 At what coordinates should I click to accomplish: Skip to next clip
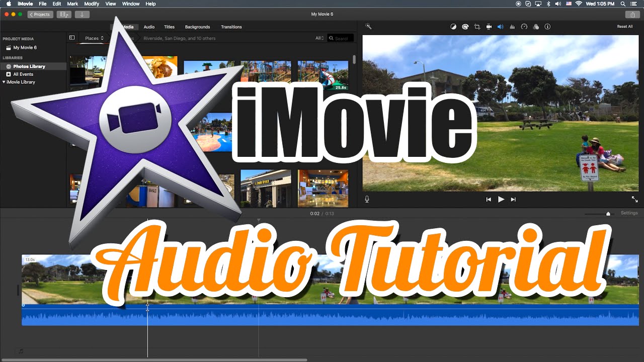tap(513, 200)
